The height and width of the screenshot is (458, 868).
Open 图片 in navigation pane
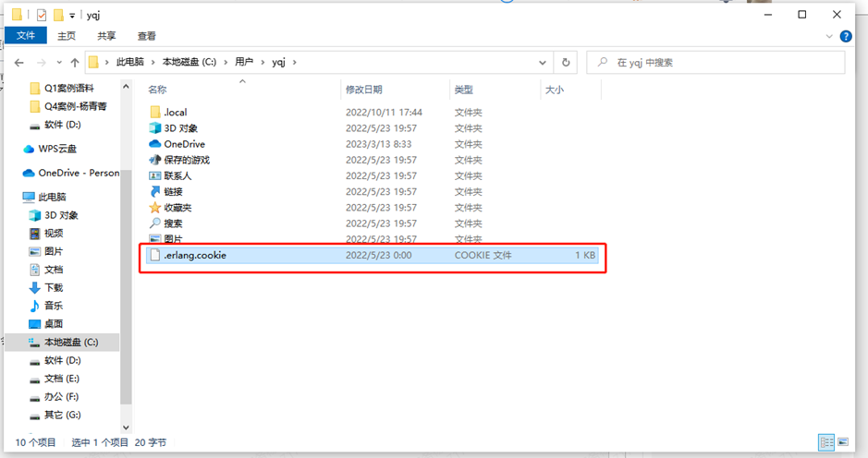tap(53, 252)
